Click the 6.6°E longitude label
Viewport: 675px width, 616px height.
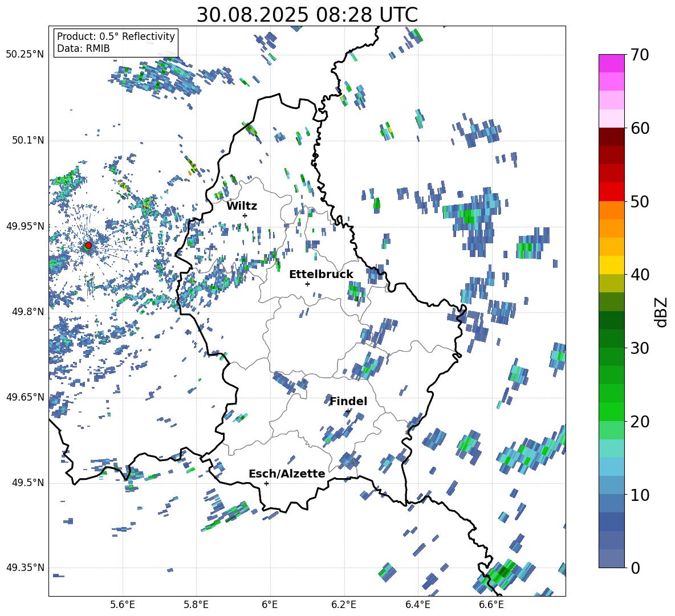(x=491, y=605)
